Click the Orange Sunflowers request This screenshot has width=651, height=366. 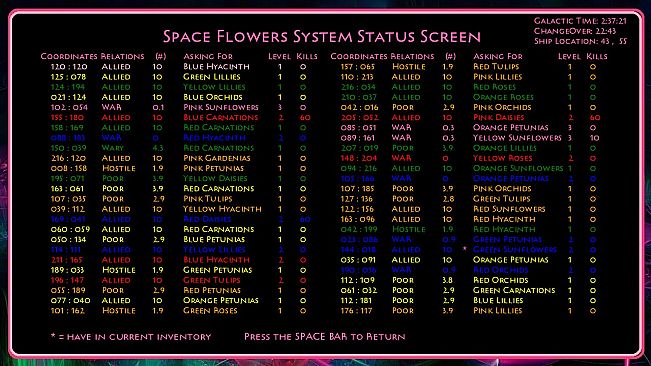518,168
